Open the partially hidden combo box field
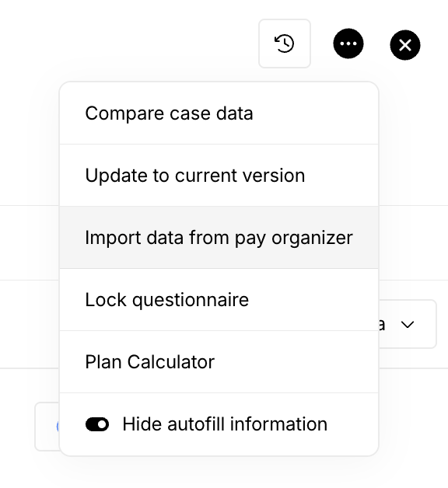Screen dimensions: 448x488 point(408,324)
